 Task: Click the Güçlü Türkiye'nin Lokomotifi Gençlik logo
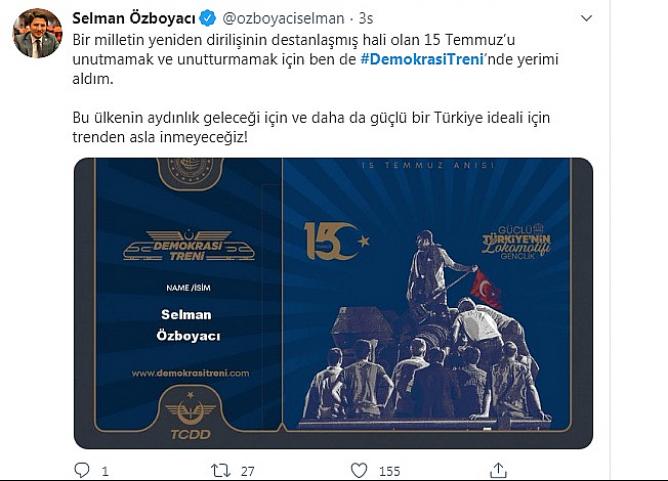(516, 241)
